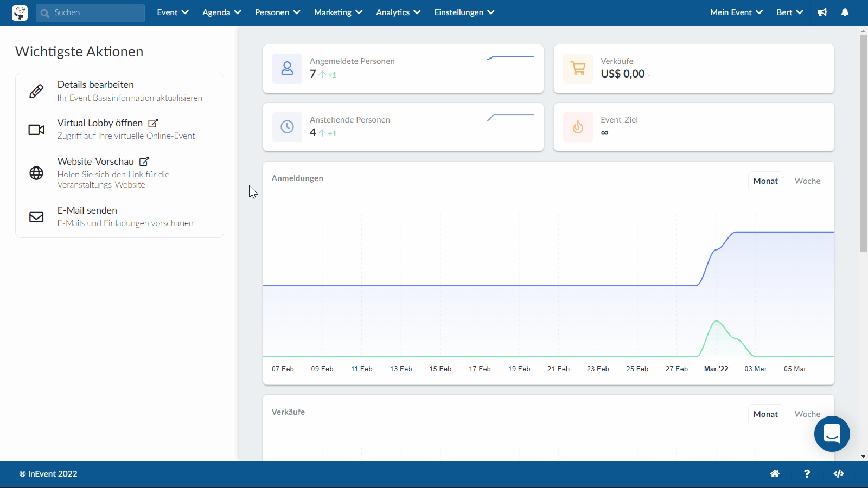Screen dimensions: 868x488
Task: Switch Anmeldungen chart to Woche
Action: [807, 181]
